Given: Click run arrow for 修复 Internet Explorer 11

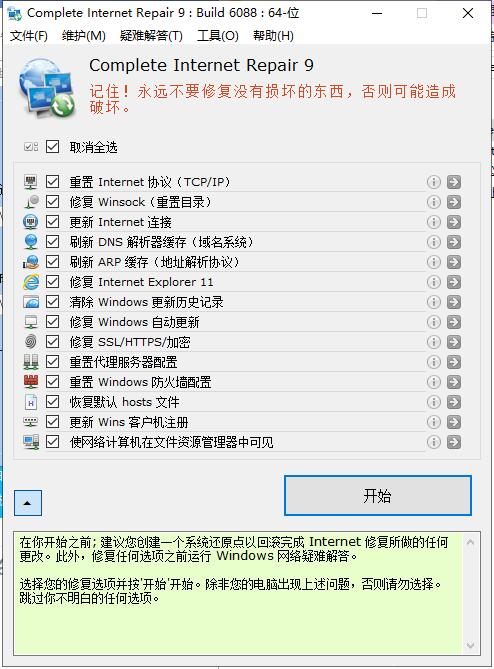Looking at the screenshot, I should point(454,282).
